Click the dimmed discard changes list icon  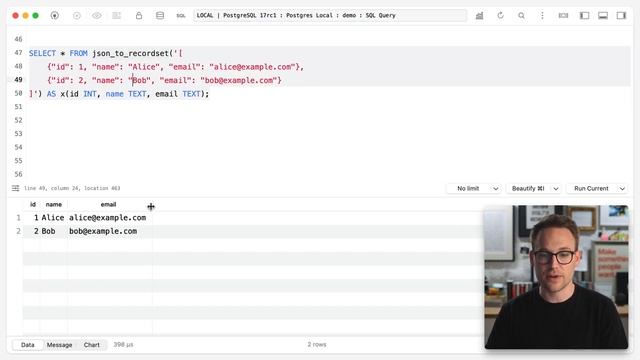[x=117, y=16]
